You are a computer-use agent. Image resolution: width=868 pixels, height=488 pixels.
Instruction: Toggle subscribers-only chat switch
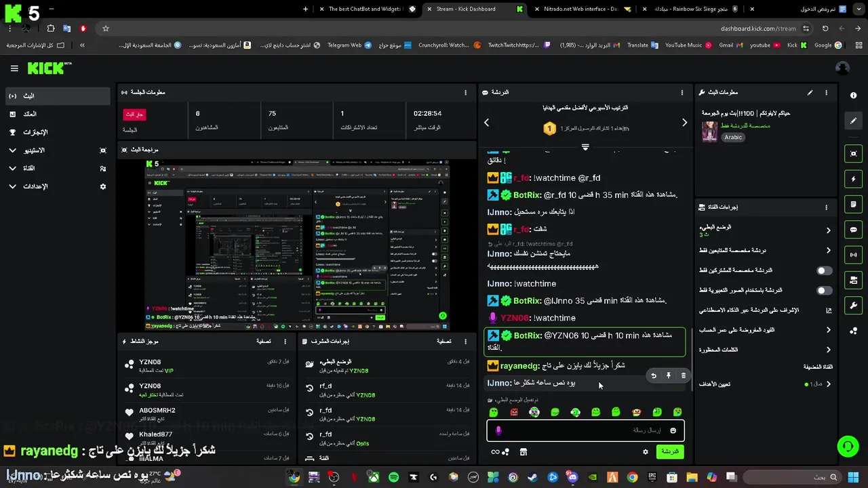[x=824, y=270]
